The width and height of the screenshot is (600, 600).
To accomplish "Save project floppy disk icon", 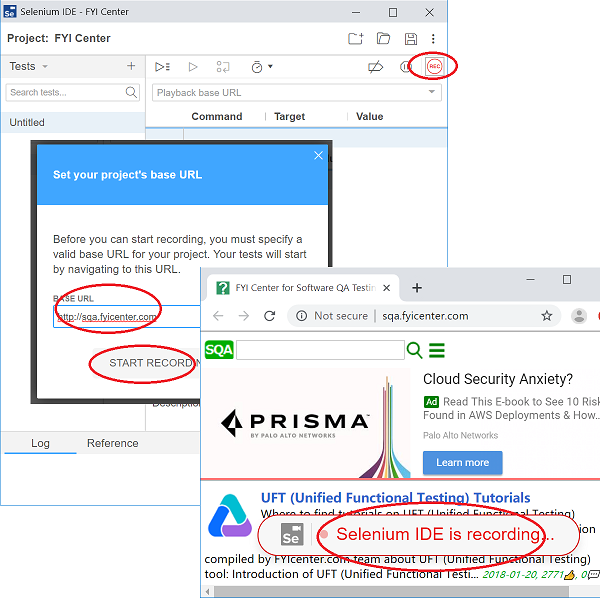I will (x=411, y=39).
